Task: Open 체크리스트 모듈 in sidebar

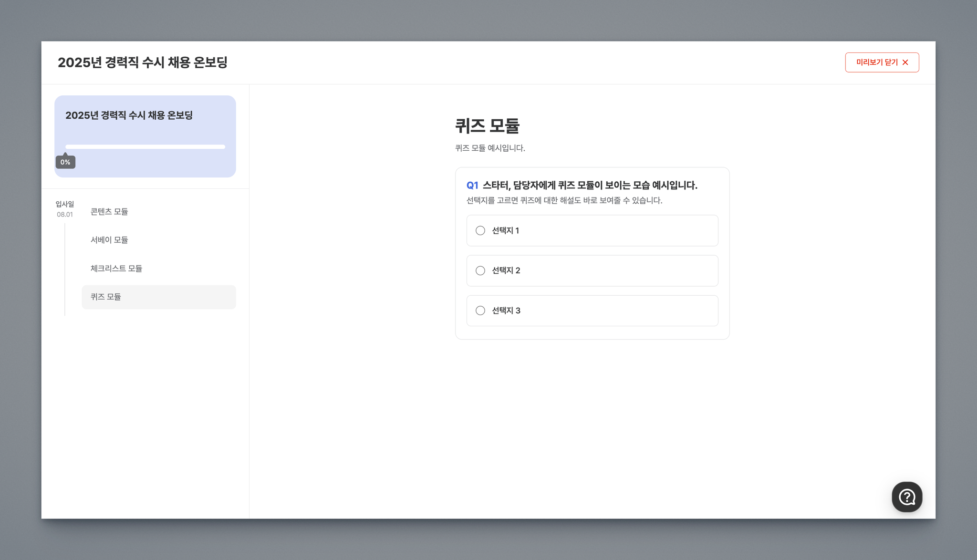Action: (116, 269)
